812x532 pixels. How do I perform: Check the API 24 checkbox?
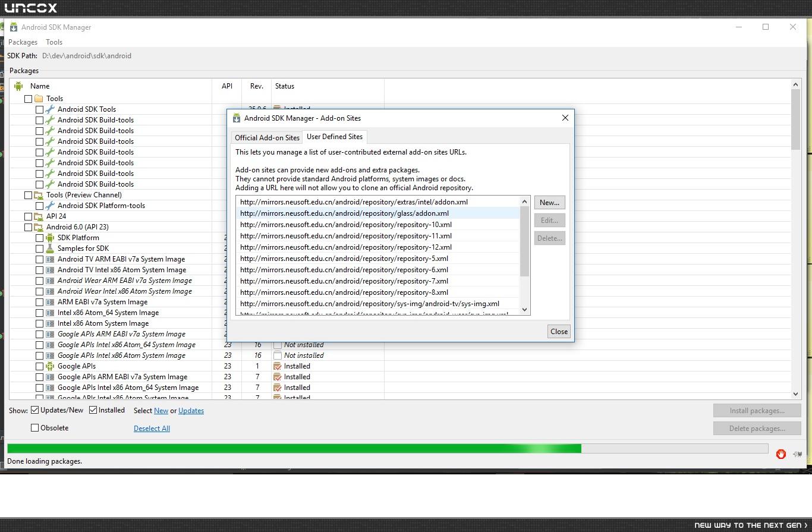[28, 216]
